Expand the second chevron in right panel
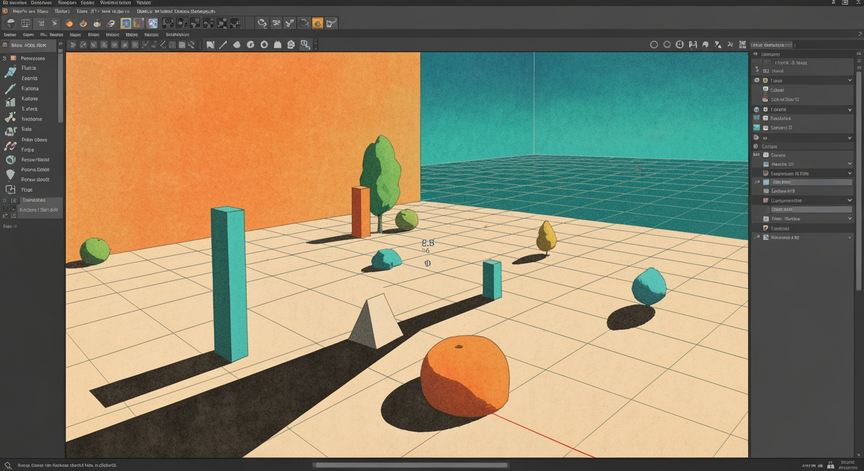 click(849, 110)
